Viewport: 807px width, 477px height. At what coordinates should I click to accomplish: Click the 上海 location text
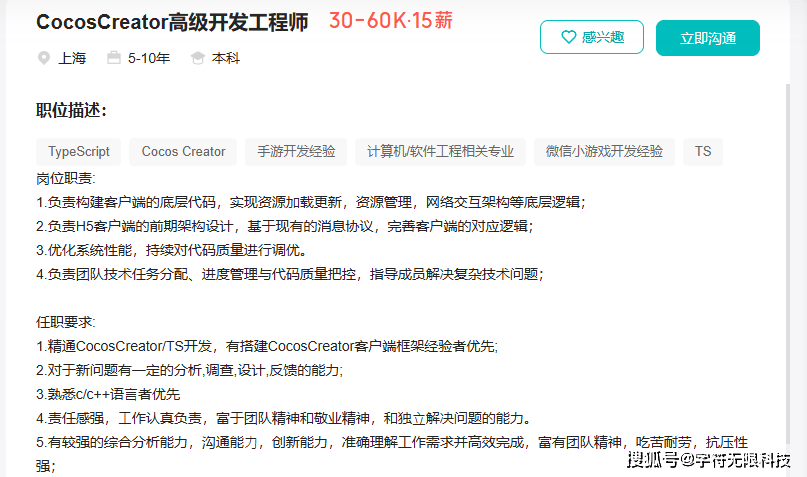72,58
